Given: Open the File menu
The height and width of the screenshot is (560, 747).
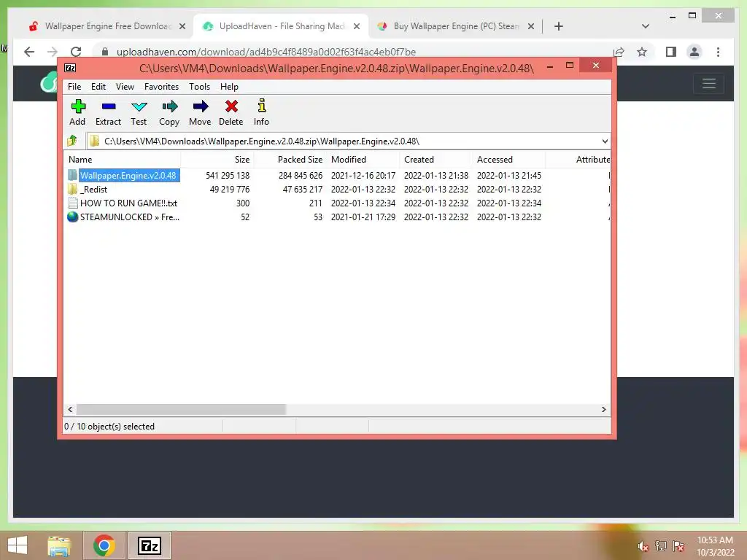Looking at the screenshot, I should [74, 87].
